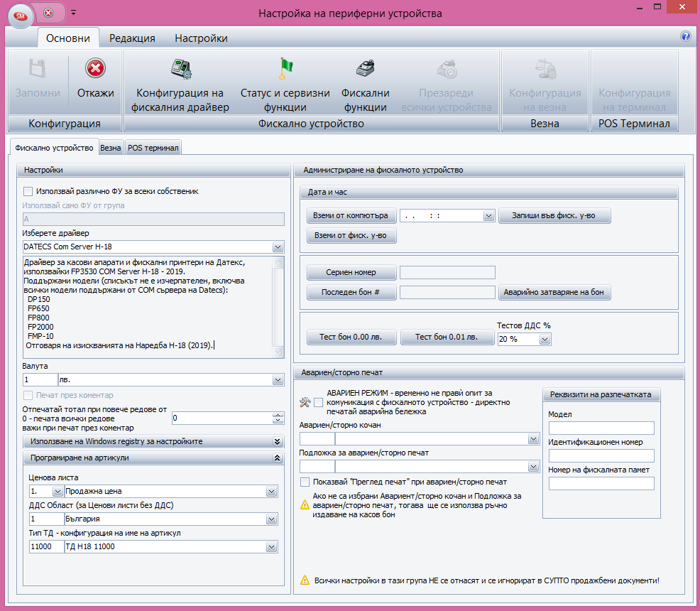The height and width of the screenshot is (611, 700).
Task: Click the red close icon in quick access toolbar
Action: tap(48, 13)
